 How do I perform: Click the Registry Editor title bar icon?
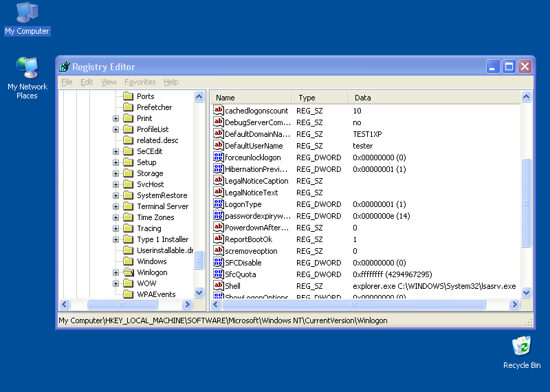[65, 66]
